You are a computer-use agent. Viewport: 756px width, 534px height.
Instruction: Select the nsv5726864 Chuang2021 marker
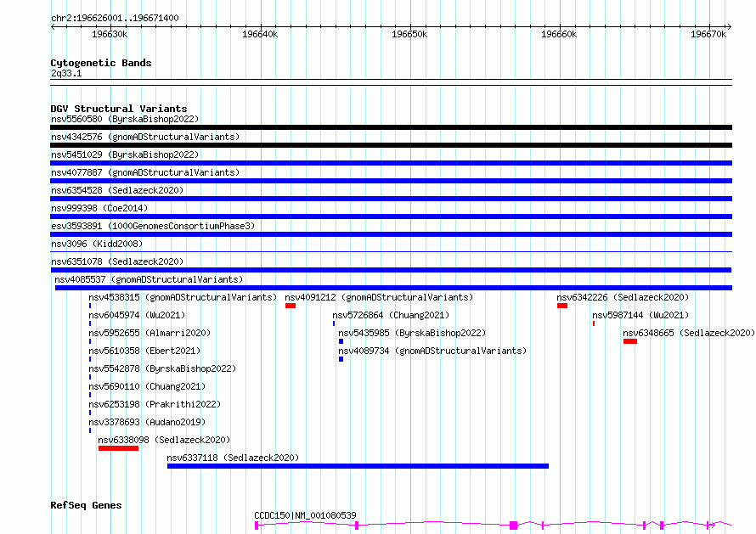click(x=334, y=323)
